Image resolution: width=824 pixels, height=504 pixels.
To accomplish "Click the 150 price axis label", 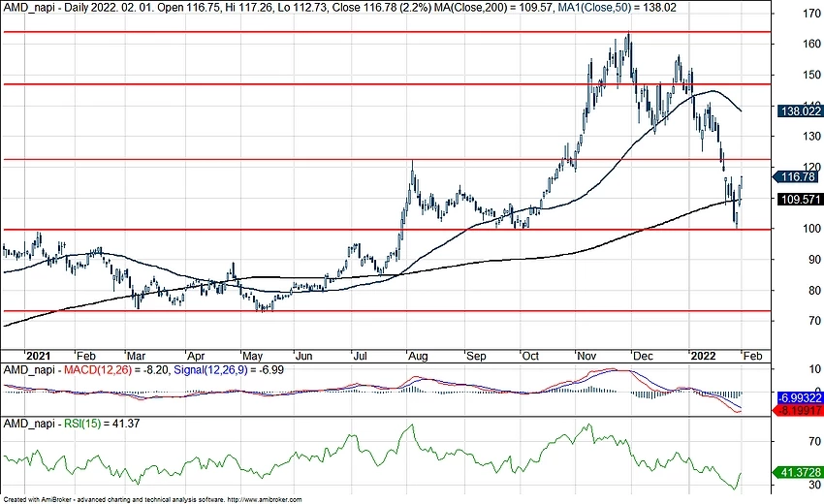I will click(812, 75).
